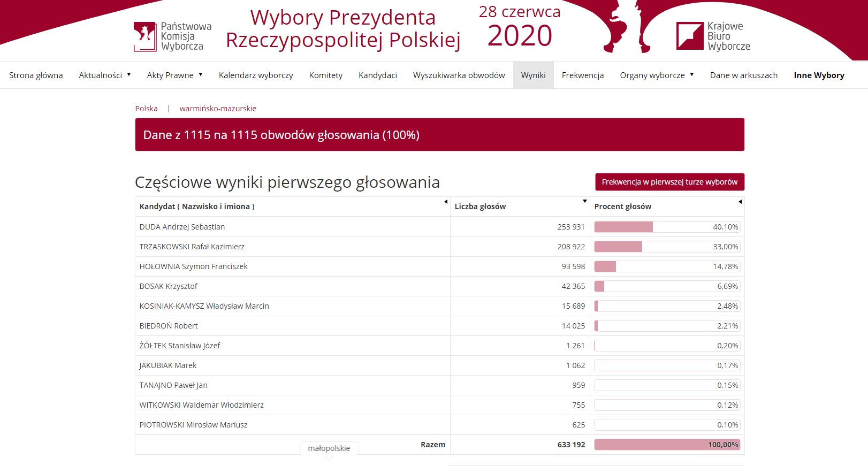
Task: Go to Kandydaci page
Action: (x=378, y=75)
